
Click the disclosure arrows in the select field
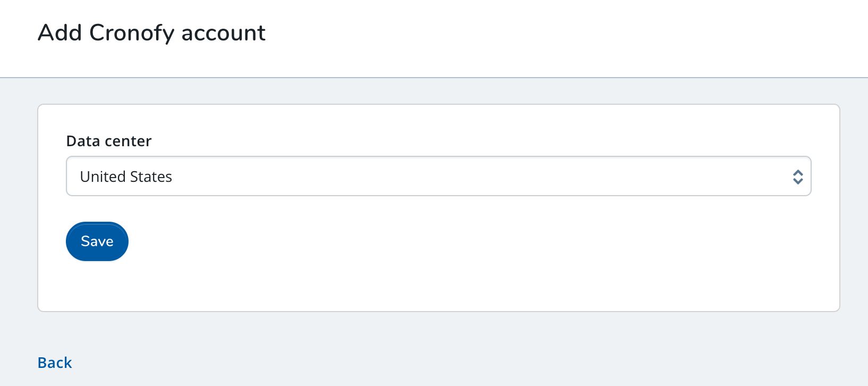pyautogui.click(x=798, y=177)
